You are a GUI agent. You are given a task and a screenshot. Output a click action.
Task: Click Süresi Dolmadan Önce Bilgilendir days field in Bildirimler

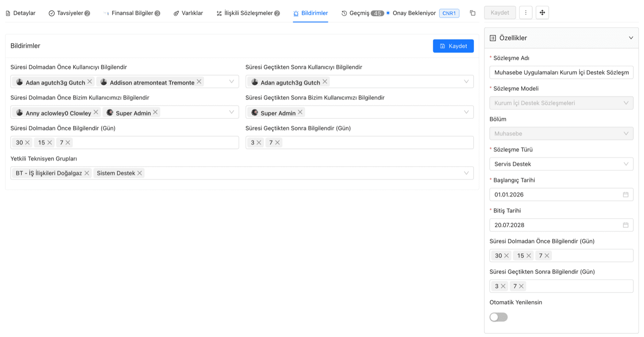click(125, 143)
